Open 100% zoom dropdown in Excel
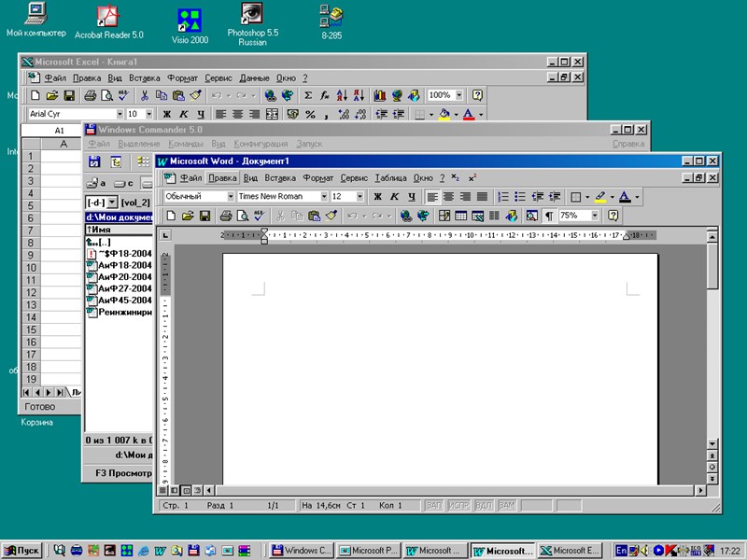The image size is (747, 560). coord(459,96)
